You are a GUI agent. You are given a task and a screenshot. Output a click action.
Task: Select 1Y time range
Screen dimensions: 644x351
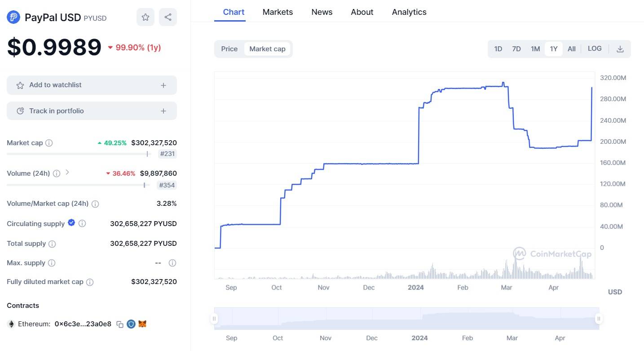pyautogui.click(x=554, y=49)
